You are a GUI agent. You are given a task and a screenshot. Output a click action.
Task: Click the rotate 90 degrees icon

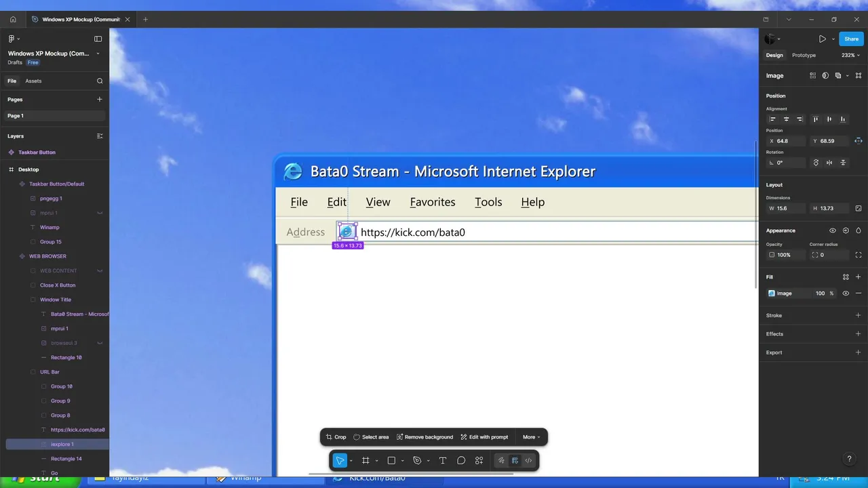816,163
